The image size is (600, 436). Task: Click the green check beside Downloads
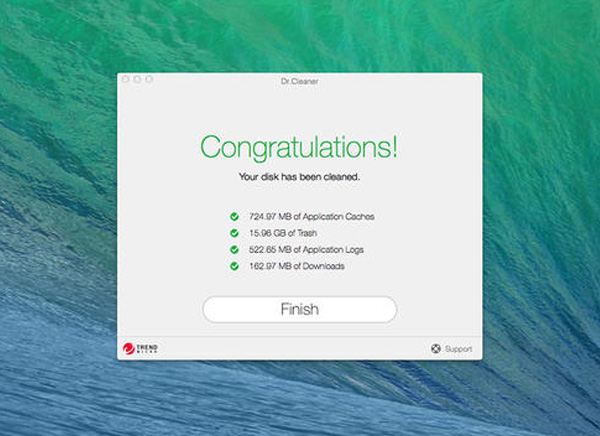[234, 266]
